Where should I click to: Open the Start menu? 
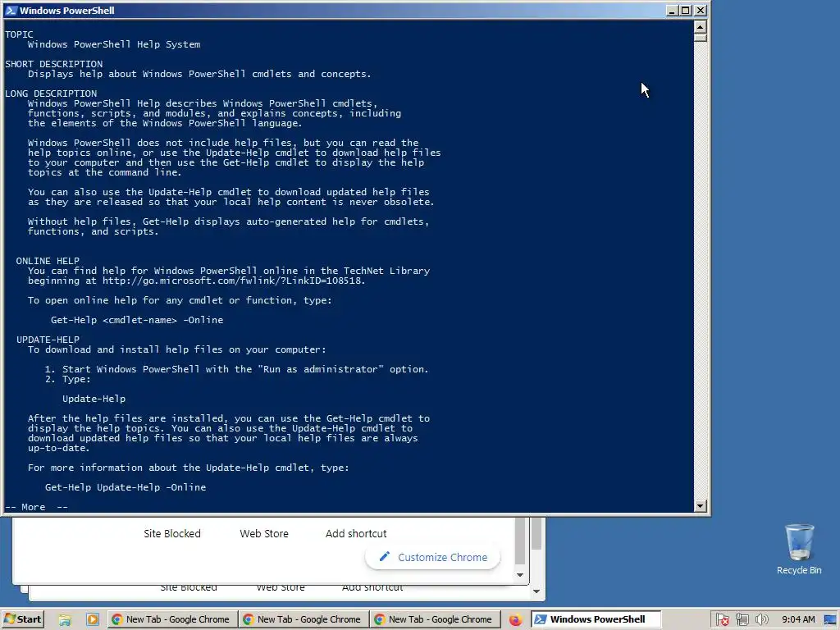click(22, 619)
